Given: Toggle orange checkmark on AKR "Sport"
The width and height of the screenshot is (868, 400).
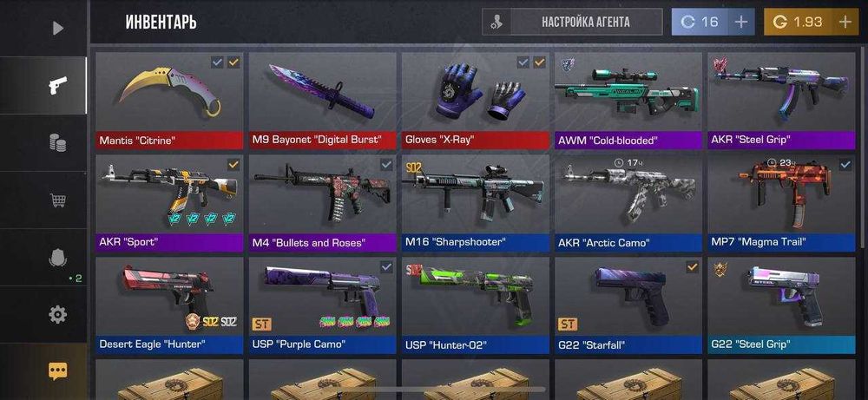Looking at the screenshot, I should (233, 164).
